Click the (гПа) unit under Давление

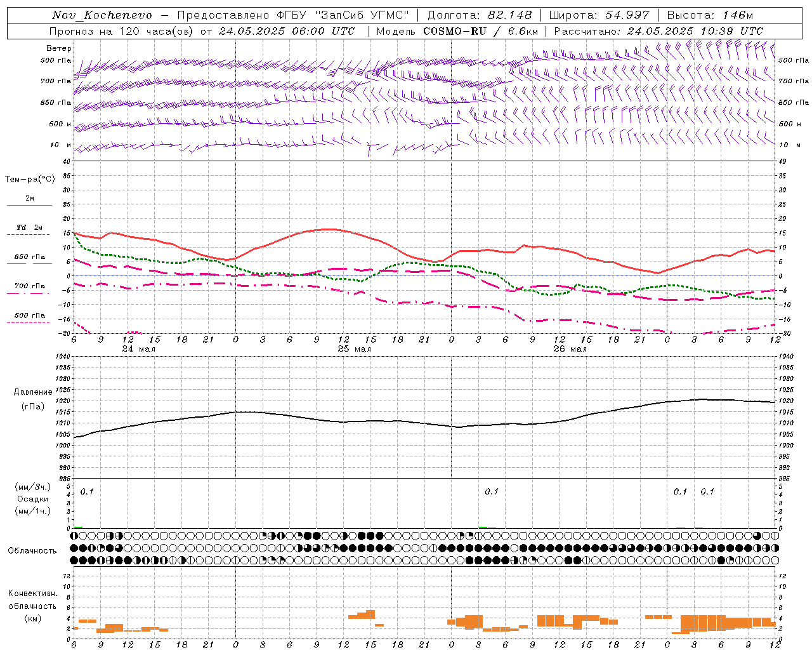(x=33, y=407)
